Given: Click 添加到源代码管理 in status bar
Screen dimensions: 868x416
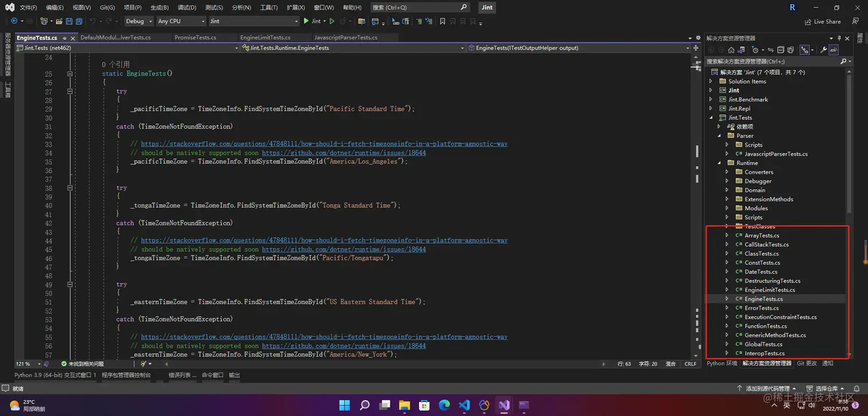Looking at the screenshot, I should [766, 388].
